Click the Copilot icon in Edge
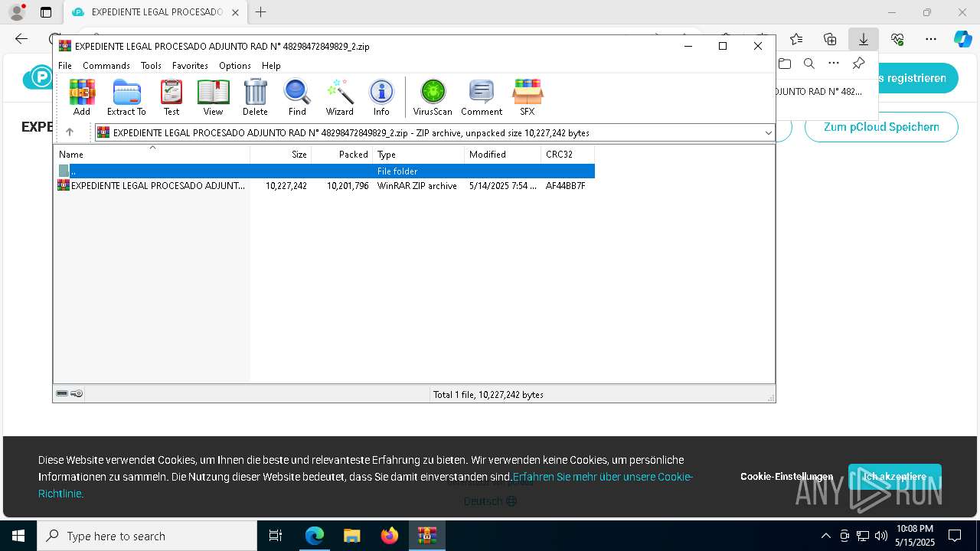The width and height of the screenshot is (980, 551). pos(962,39)
